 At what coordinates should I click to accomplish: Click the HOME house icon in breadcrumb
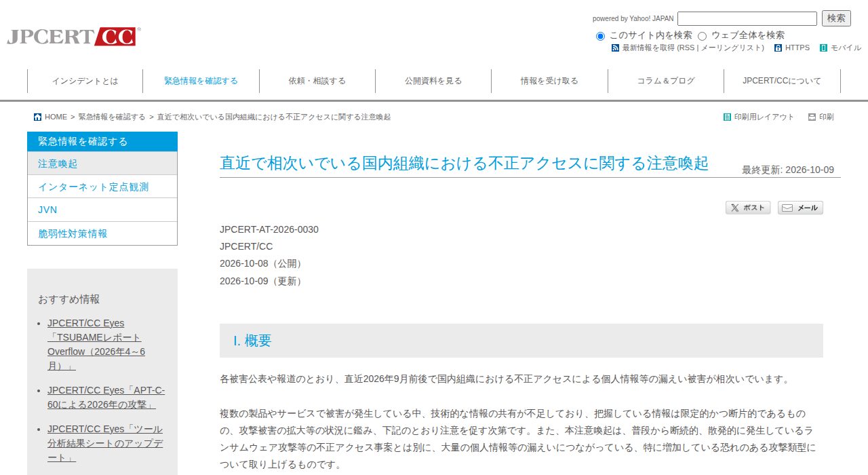pyautogui.click(x=37, y=117)
